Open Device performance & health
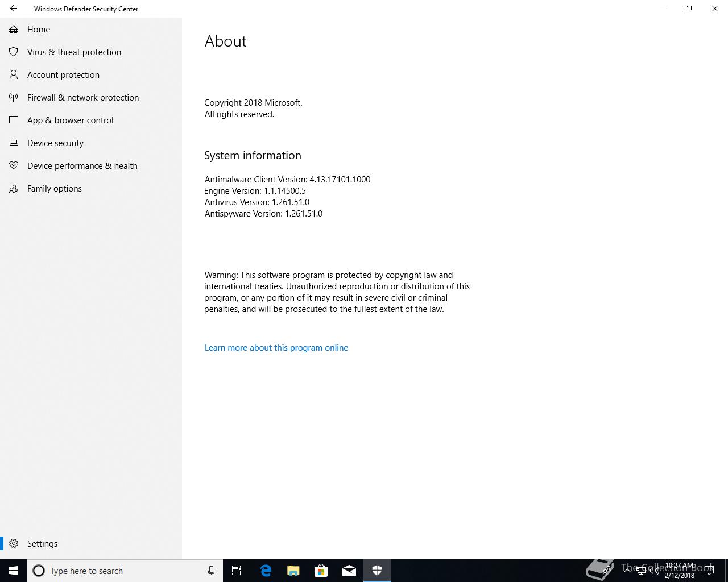728x582 pixels. coord(91,166)
